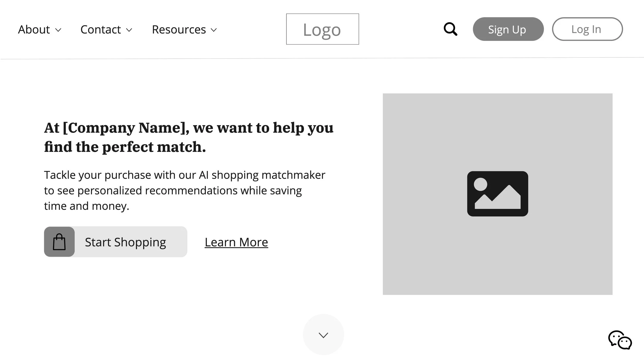Click the word Logo text
This screenshot has height=362, width=644.
pos(322,30)
